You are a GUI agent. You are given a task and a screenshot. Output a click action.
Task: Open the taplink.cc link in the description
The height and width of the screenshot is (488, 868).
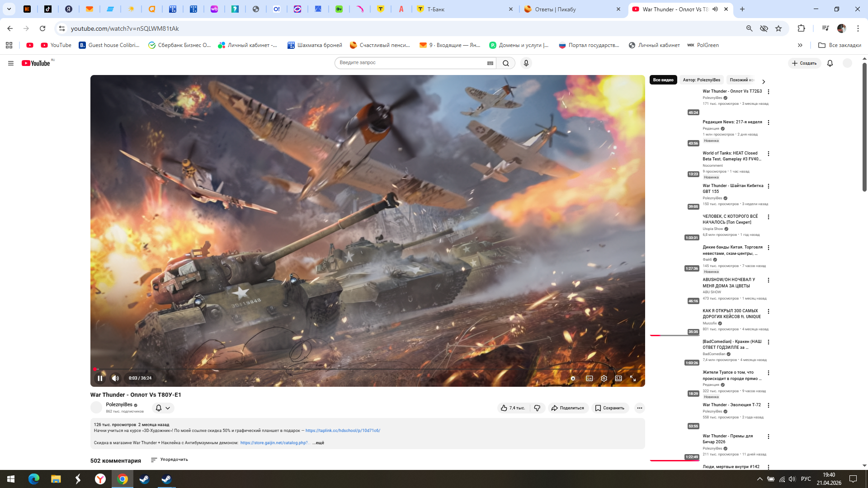coord(343,431)
